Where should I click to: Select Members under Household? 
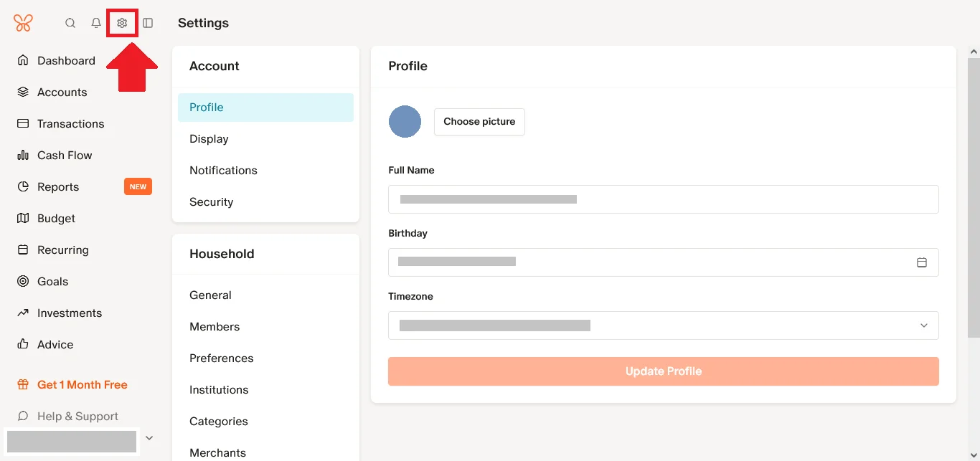coord(215,327)
